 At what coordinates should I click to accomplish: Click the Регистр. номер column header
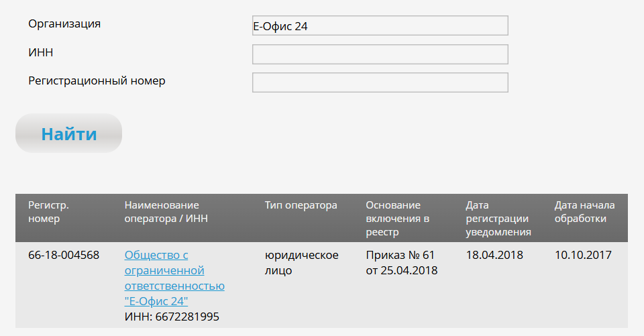coord(48,212)
